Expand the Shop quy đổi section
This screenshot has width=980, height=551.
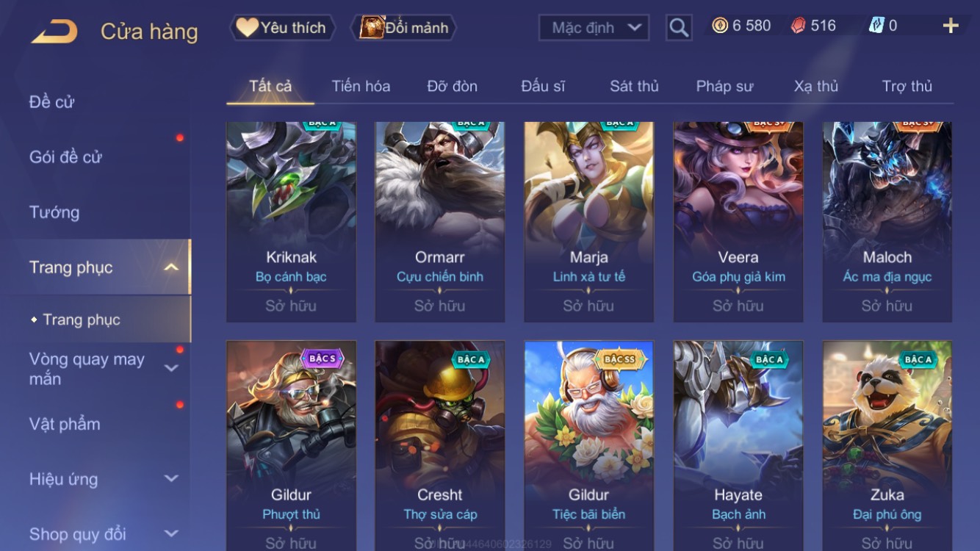coord(171,534)
